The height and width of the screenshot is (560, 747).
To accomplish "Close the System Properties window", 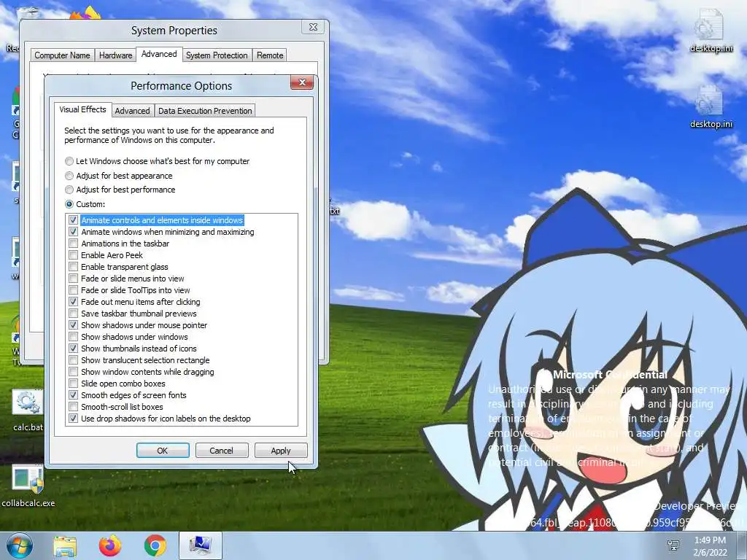I will [x=313, y=27].
